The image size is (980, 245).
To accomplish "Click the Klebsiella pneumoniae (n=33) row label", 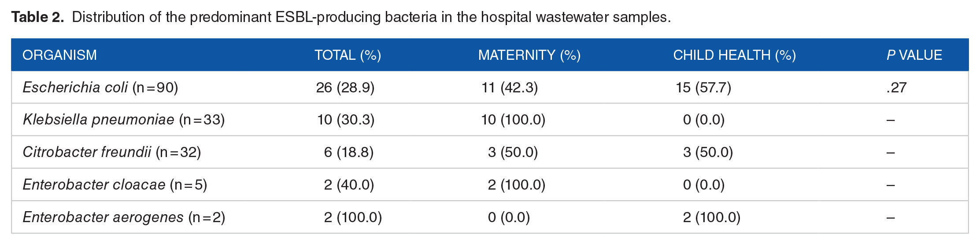I will (x=124, y=120).
